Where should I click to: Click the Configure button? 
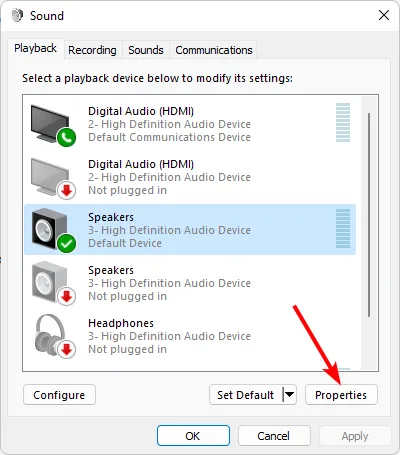pyautogui.click(x=59, y=395)
